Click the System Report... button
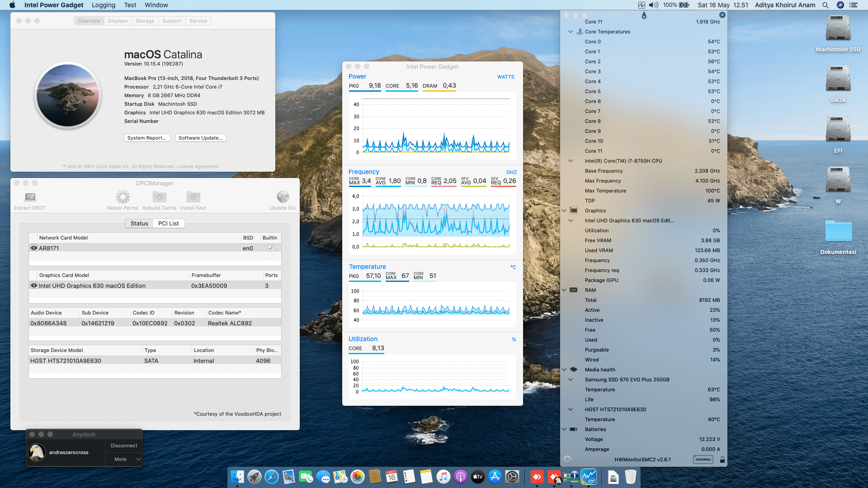The image size is (868, 488). [147, 138]
